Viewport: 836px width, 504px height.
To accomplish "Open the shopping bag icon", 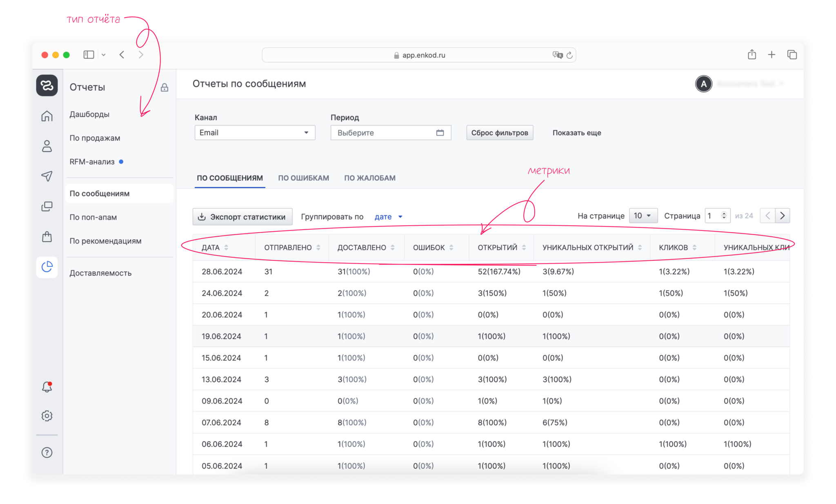I will 47,237.
